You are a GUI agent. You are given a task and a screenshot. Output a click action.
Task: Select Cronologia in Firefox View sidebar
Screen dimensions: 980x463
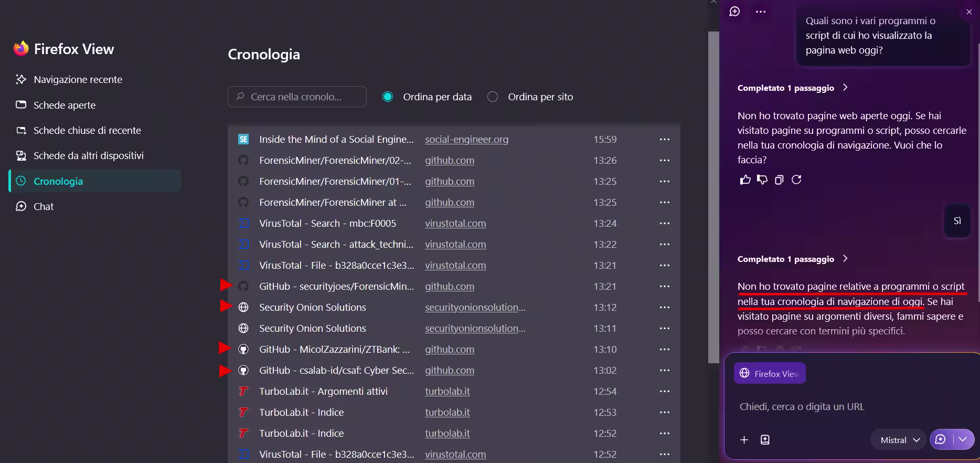[x=95, y=181]
